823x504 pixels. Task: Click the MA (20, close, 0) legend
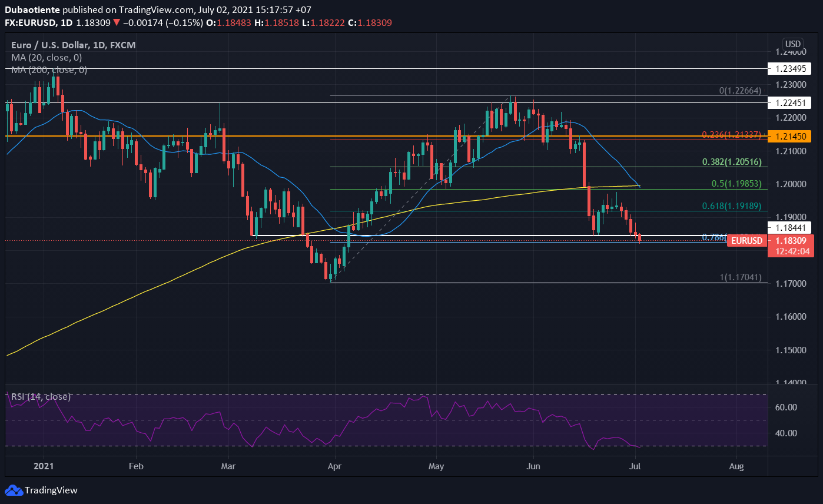point(47,58)
